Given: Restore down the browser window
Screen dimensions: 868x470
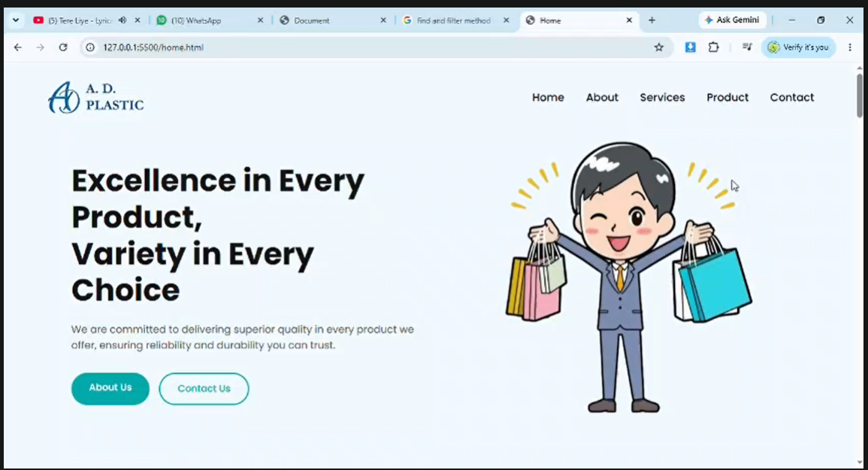Looking at the screenshot, I should [821, 20].
